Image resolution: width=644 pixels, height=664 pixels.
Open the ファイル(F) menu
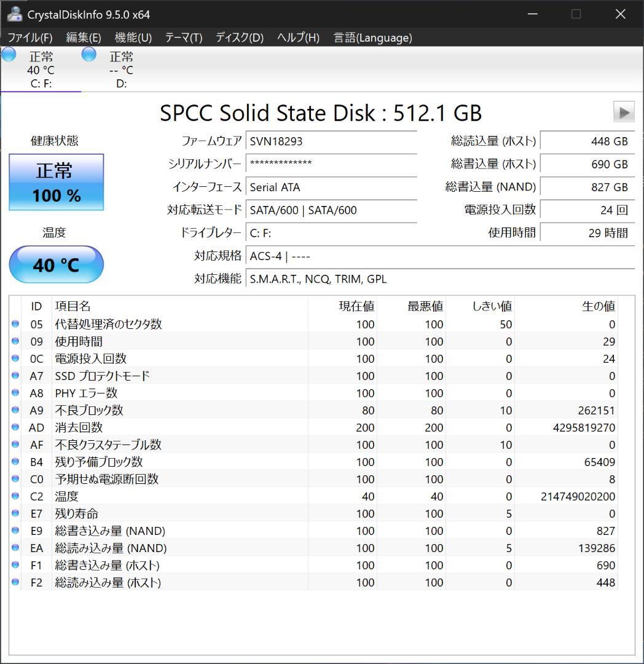30,38
